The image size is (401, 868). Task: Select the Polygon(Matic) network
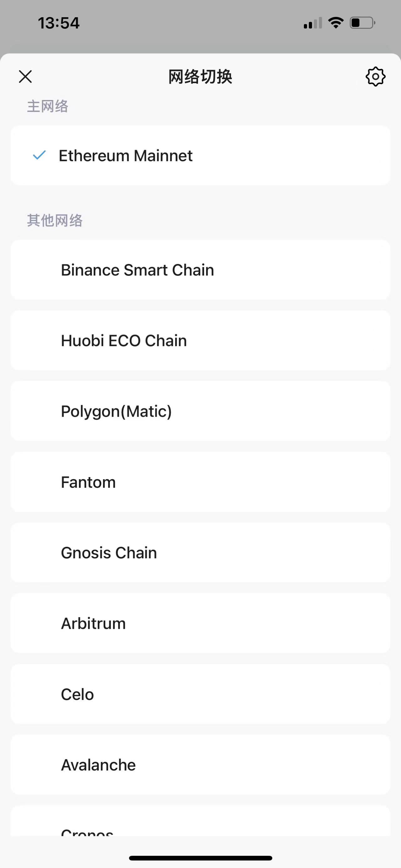tap(200, 411)
